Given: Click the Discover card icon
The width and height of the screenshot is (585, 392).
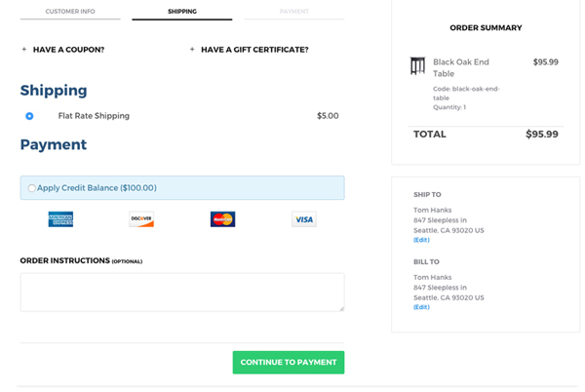Looking at the screenshot, I should pyautogui.click(x=141, y=219).
